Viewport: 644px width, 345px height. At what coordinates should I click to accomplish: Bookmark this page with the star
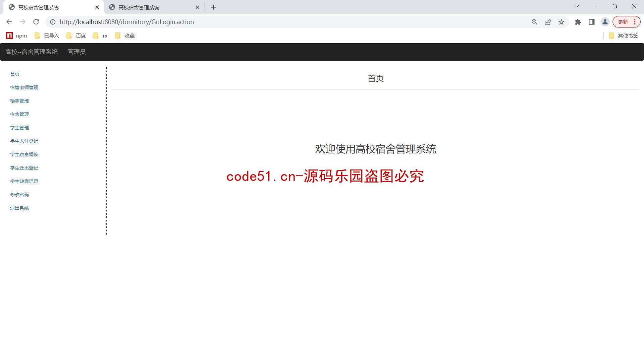pos(561,22)
